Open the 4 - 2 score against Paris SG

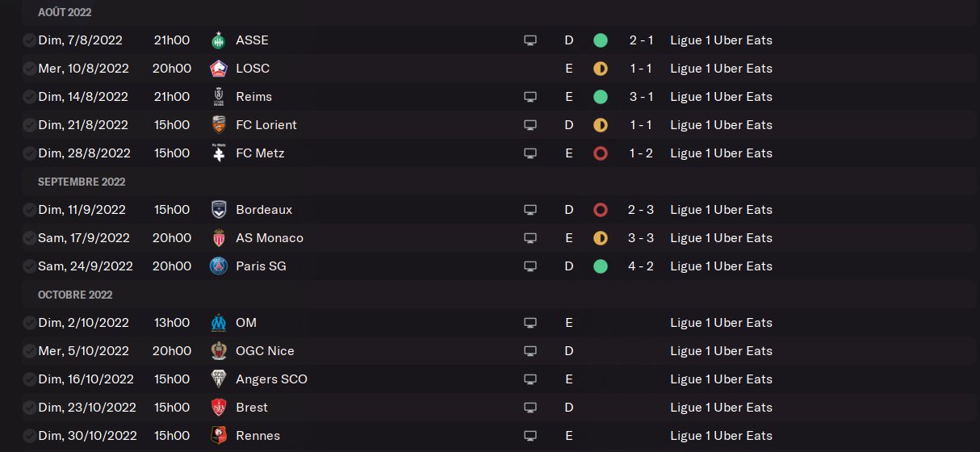tap(641, 266)
